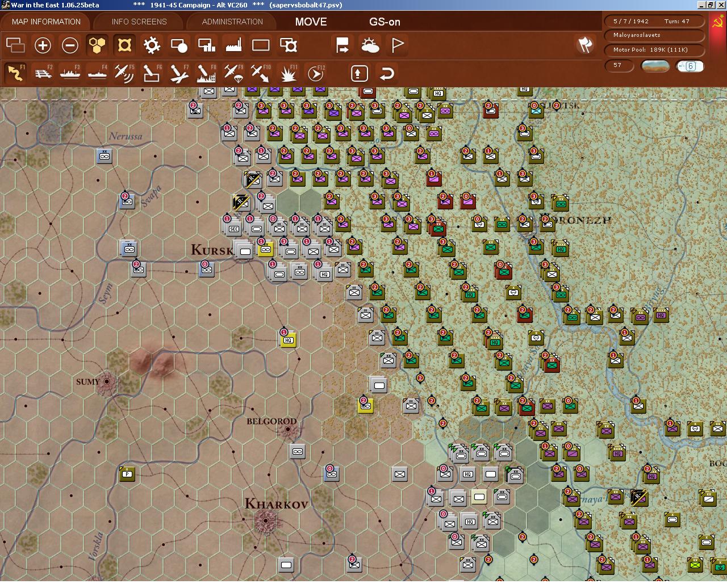Toggle the rectangle-with-gear overlay icon

pos(289,45)
